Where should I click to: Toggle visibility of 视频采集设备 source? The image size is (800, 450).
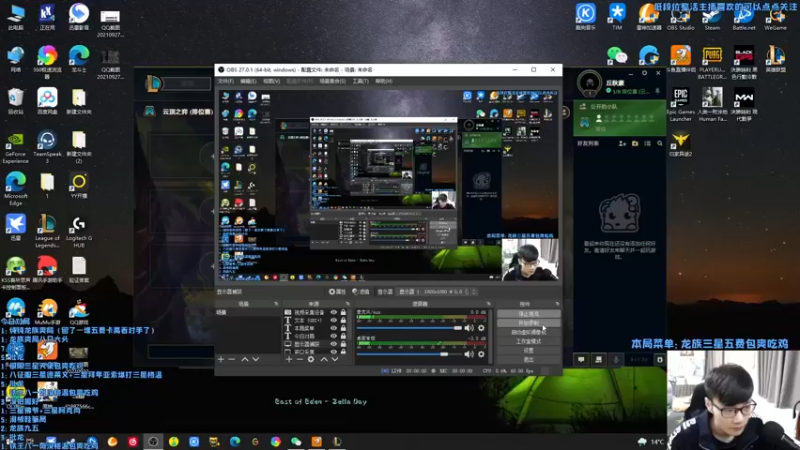click(x=334, y=312)
